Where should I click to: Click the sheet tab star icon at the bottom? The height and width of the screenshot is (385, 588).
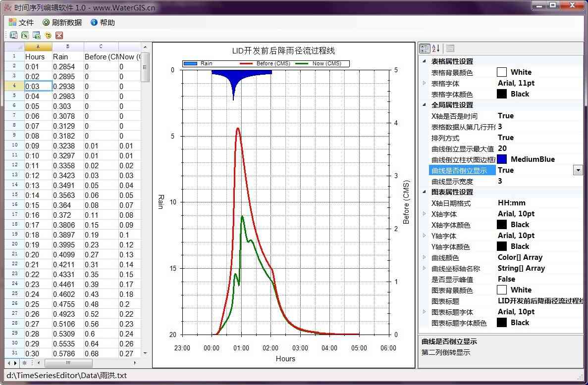coord(24,363)
